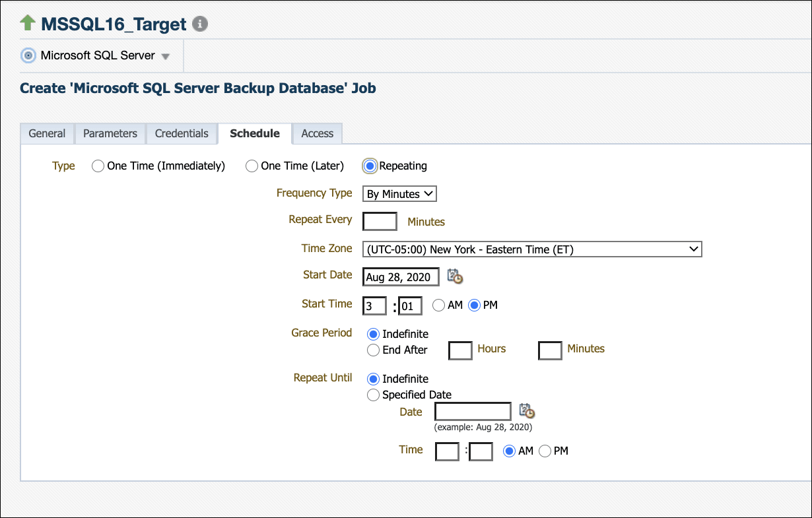Viewport: 812px width, 518px height.
Task: Set Start Time to PM
Action: (474, 306)
